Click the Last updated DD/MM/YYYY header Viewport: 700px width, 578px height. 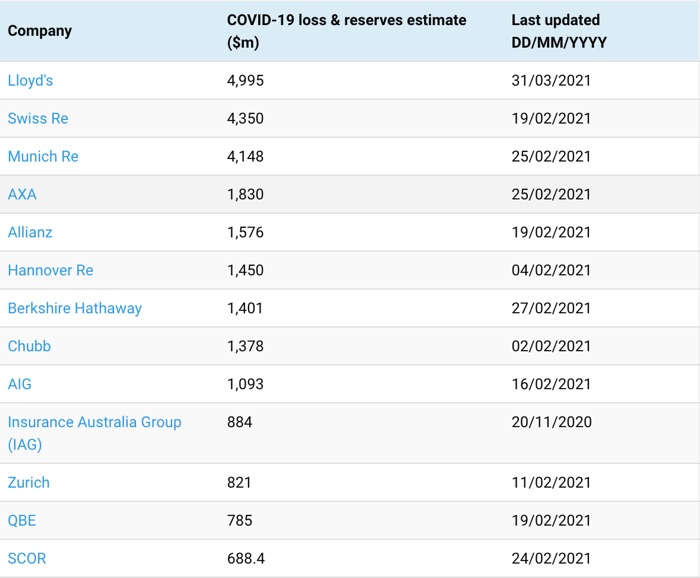point(559,31)
